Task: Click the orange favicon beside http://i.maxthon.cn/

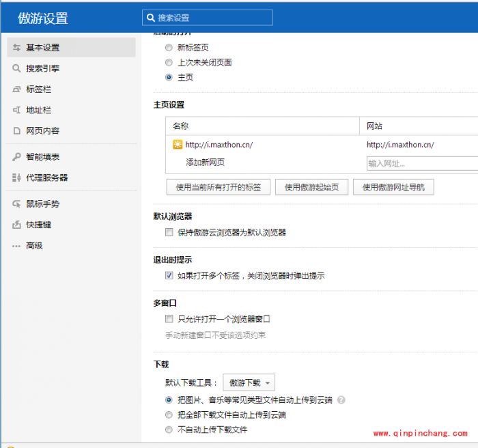Action: click(178, 145)
